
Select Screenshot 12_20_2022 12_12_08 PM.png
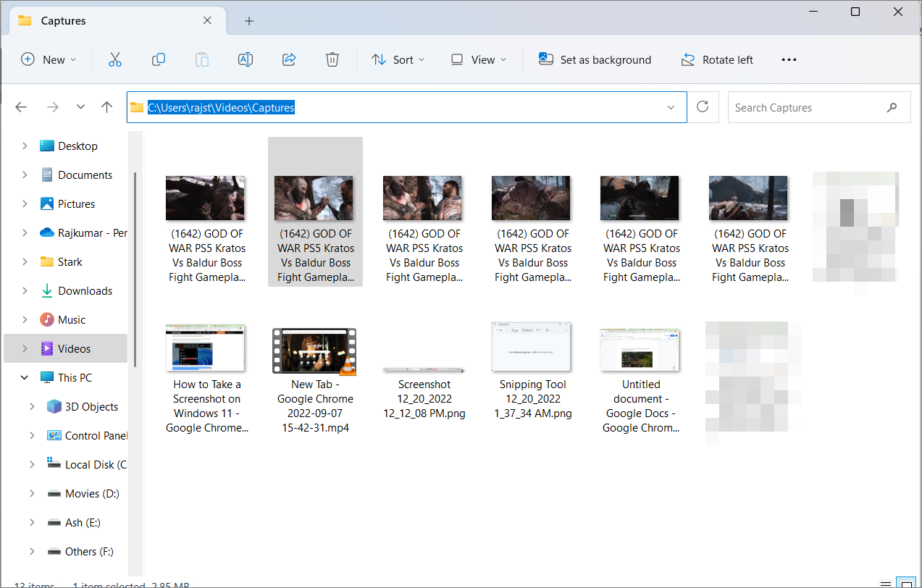(424, 392)
